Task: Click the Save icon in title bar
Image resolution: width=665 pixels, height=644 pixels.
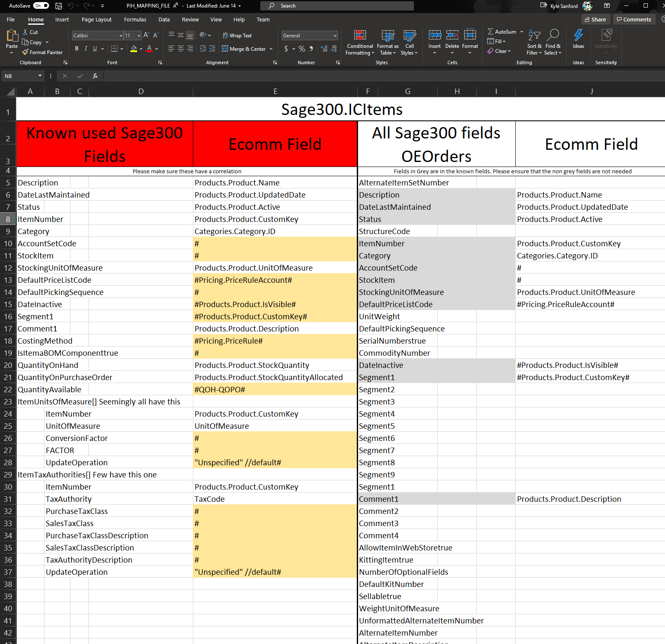Action: tap(59, 6)
